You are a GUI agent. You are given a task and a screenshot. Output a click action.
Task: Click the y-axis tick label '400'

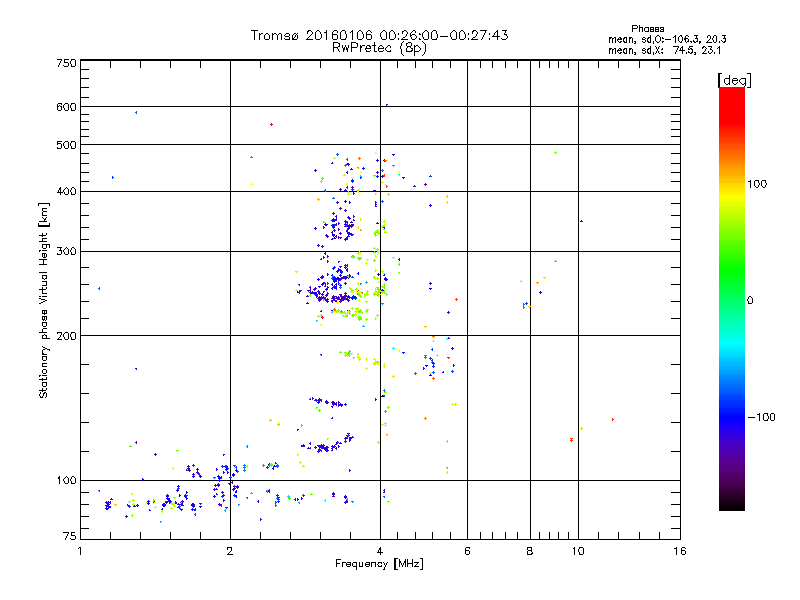[66, 192]
